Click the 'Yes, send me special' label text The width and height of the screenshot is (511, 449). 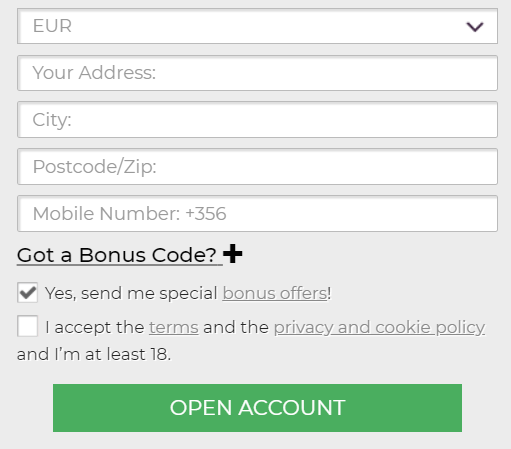click(x=131, y=294)
